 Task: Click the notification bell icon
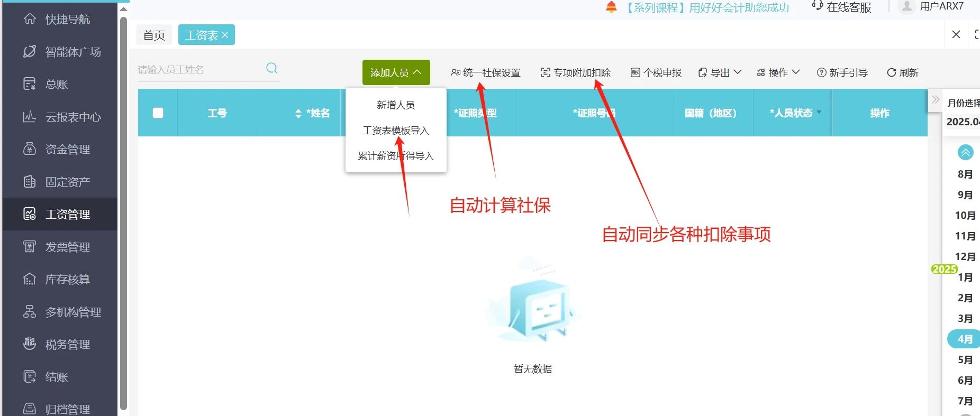[x=611, y=7]
